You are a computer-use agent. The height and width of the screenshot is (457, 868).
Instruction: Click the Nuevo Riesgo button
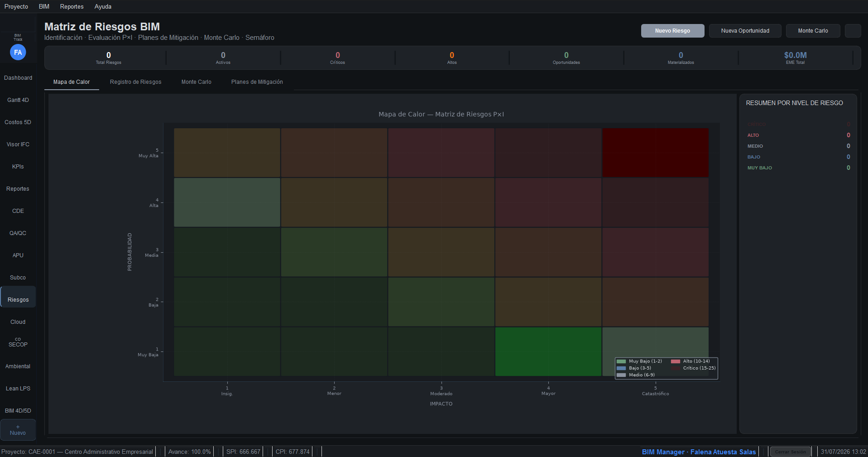[x=673, y=31]
